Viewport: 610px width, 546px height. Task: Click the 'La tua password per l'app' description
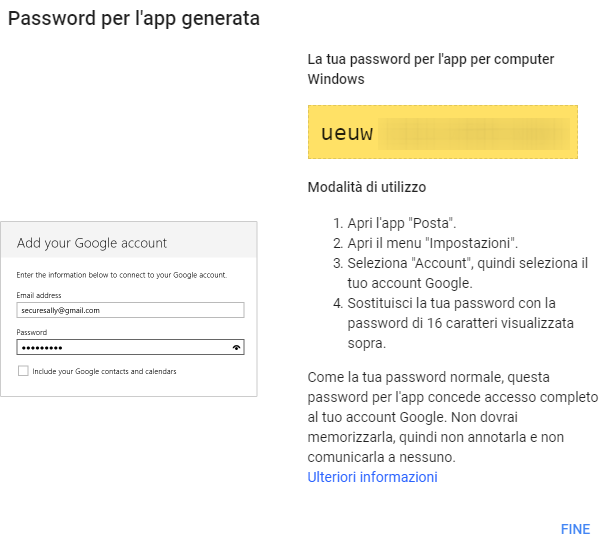[x=431, y=69]
